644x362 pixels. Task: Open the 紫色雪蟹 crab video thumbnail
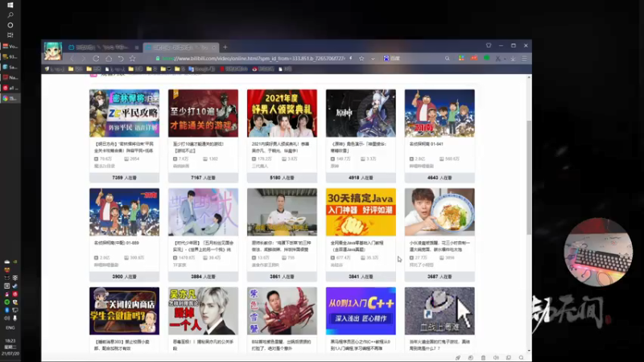click(282, 311)
